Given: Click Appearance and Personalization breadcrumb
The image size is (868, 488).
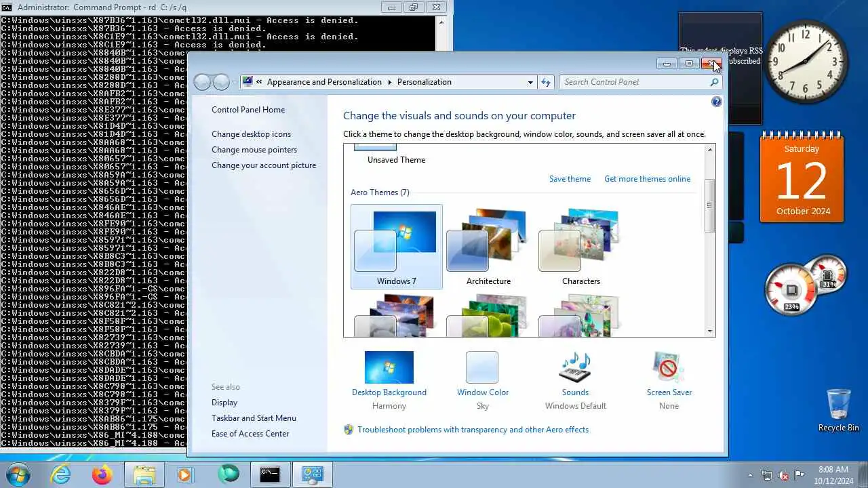Looking at the screenshot, I should pyautogui.click(x=324, y=82).
